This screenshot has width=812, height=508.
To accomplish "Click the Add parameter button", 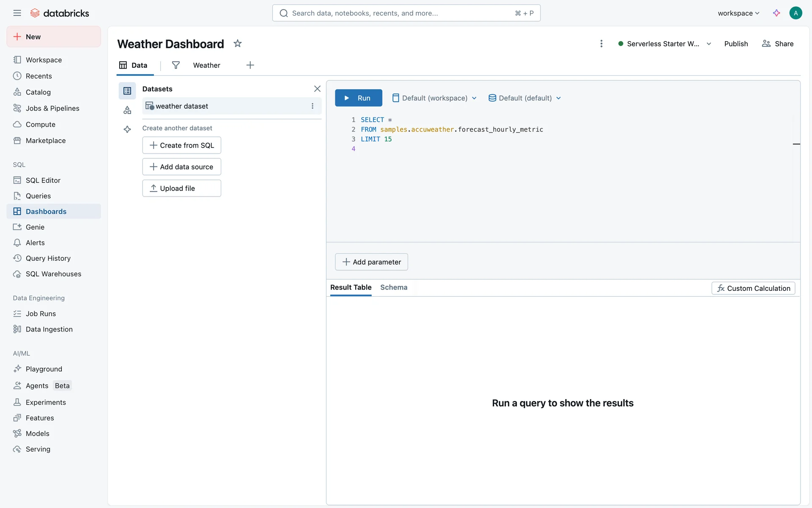I will pos(371,262).
